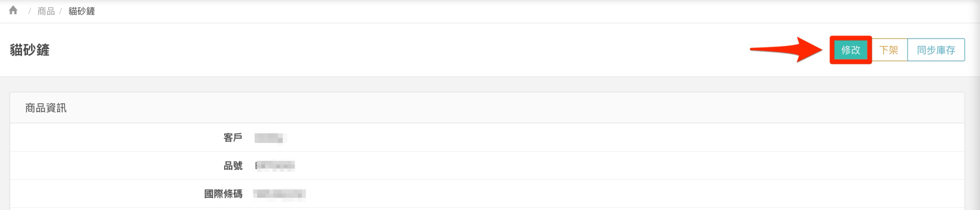Click the 同步庫存 button

click(936, 50)
